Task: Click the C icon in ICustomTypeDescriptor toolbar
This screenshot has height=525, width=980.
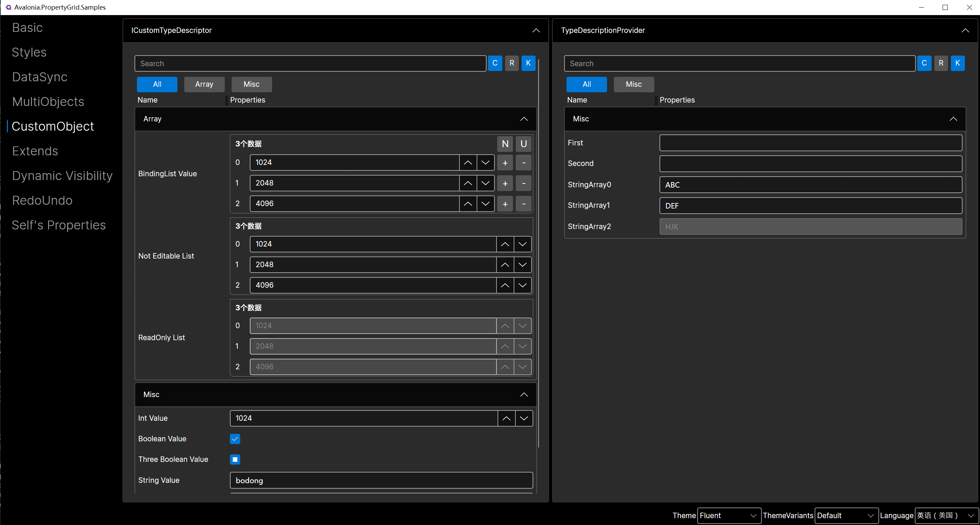Action: [x=495, y=63]
